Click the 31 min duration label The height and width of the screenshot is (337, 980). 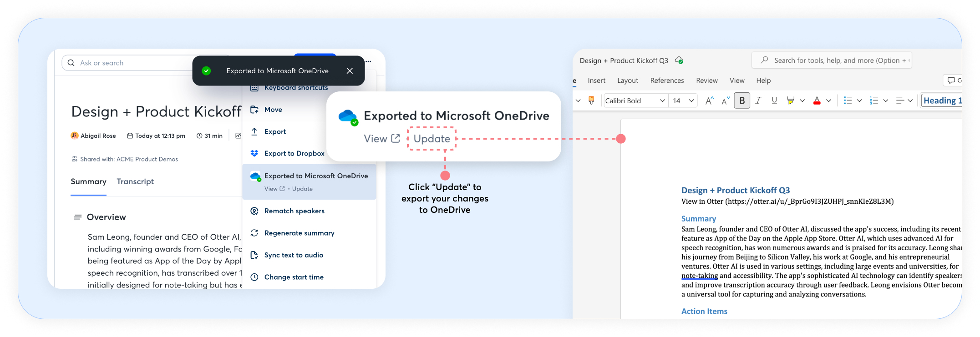[x=213, y=136]
